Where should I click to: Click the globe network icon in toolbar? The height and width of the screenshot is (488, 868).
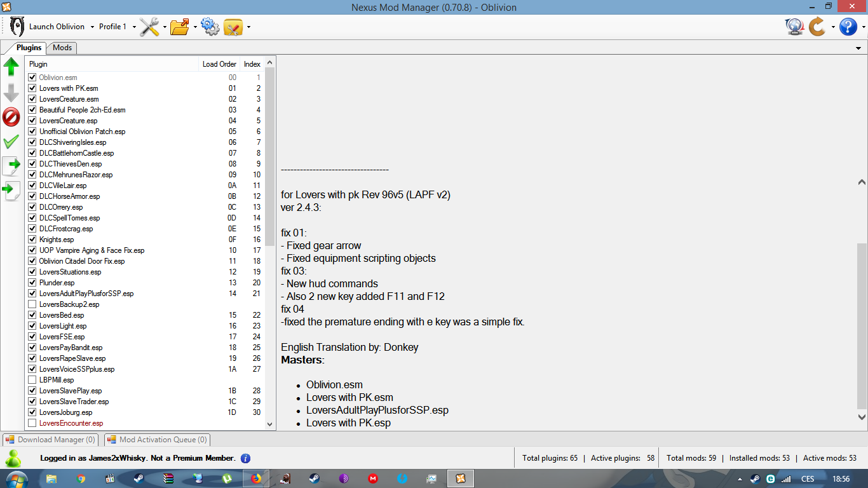tap(794, 27)
